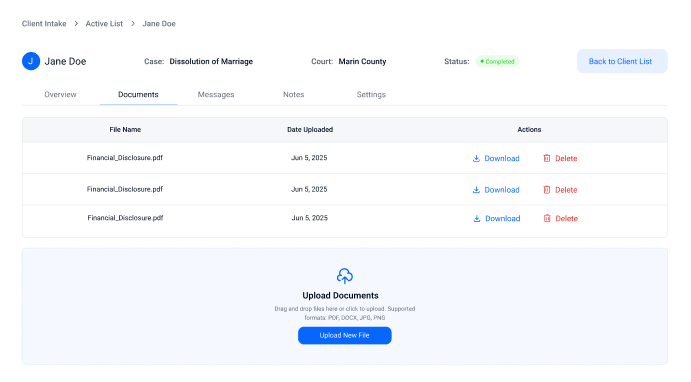This screenshot has height=382, width=691.
Task: Click download icon in third file row
Action: pos(477,219)
